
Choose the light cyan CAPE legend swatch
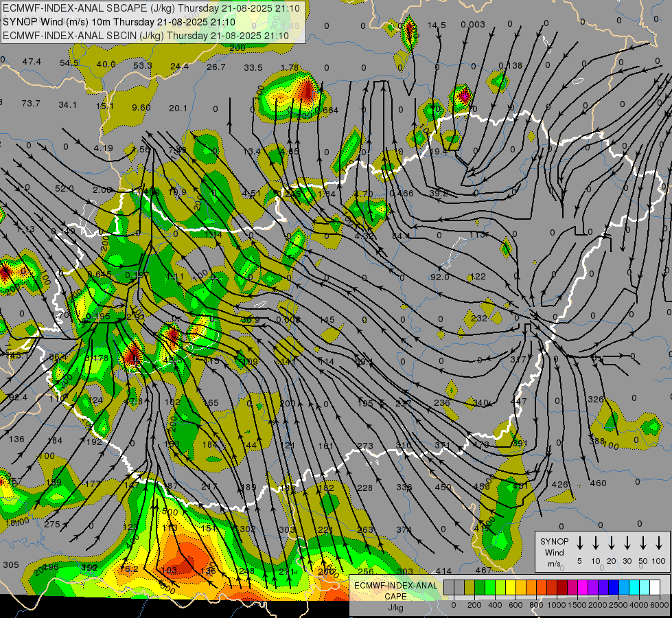[x=644, y=587]
